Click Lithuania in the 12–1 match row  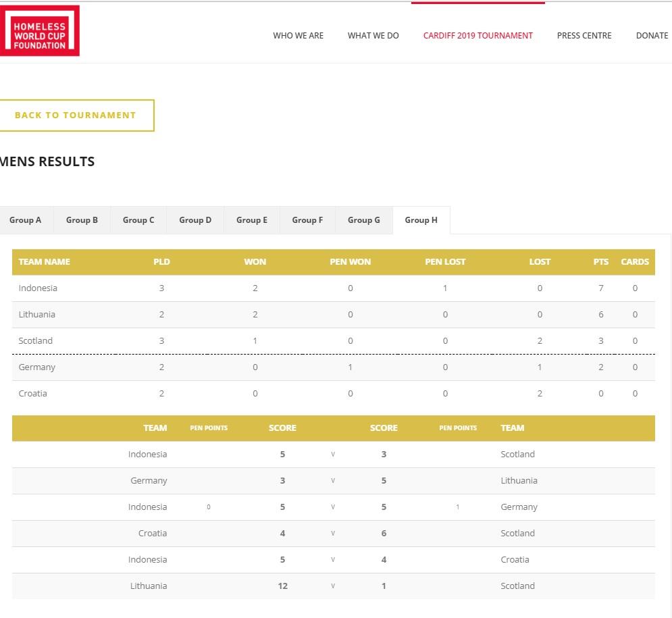tap(149, 586)
